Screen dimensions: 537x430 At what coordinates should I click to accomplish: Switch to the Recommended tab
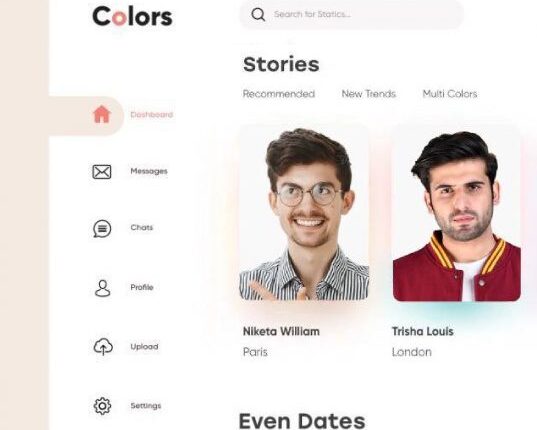point(279,94)
